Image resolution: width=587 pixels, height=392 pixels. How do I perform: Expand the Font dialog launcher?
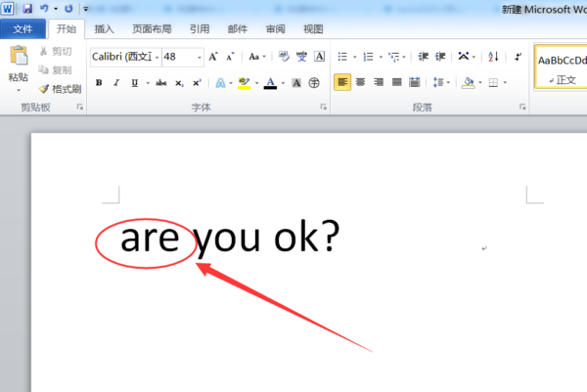(x=324, y=107)
